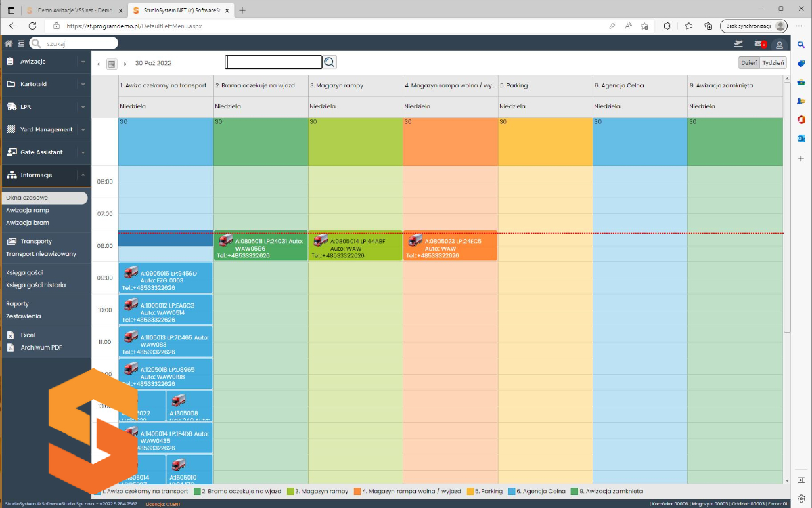Image resolution: width=812 pixels, height=508 pixels.
Task: Click the truck icon on A:0805011 appointment
Action: (225, 240)
